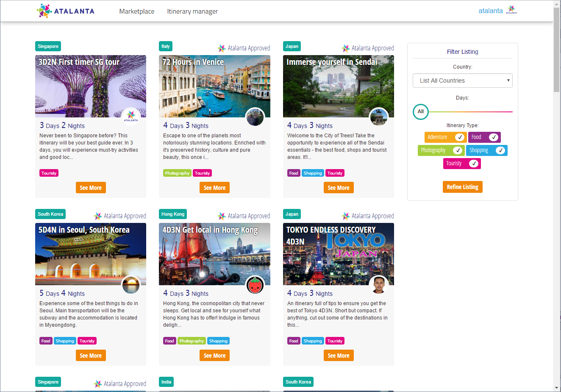Open the 72 Hours in Venice image
561x392 pixels.
(214, 86)
